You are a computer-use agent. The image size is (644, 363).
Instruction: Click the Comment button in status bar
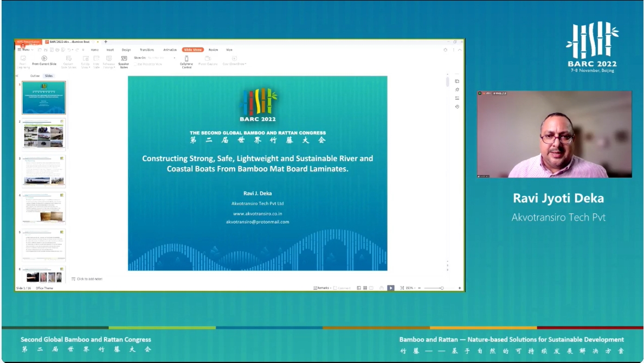342,288
